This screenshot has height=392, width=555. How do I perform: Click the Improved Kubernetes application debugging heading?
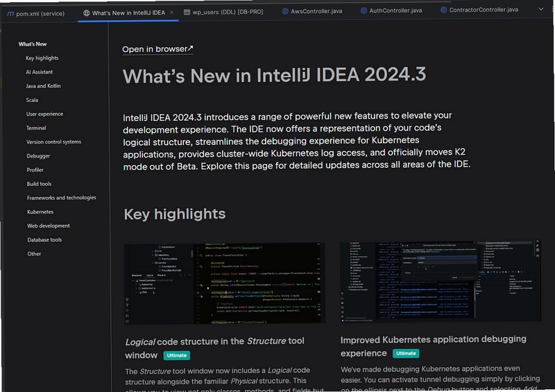434,346
